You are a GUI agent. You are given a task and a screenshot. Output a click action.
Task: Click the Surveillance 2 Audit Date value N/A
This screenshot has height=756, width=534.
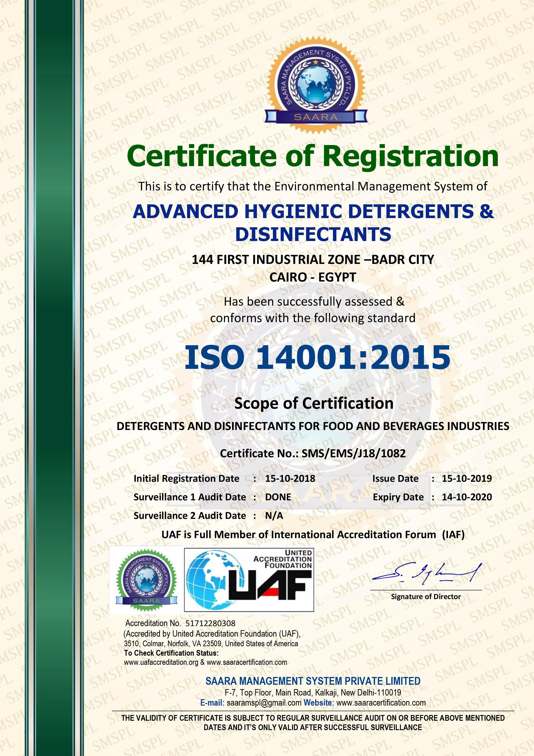[274, 516]
